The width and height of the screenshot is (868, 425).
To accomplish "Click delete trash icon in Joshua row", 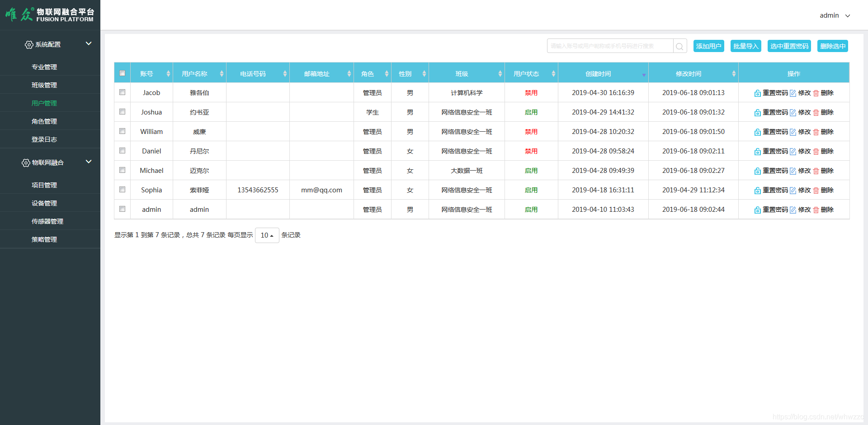I will [816, 113].
